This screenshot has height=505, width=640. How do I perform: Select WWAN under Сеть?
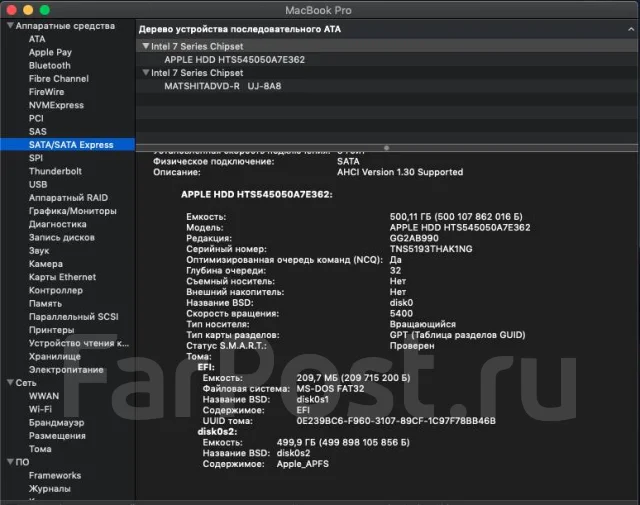(x=44, y=396)
